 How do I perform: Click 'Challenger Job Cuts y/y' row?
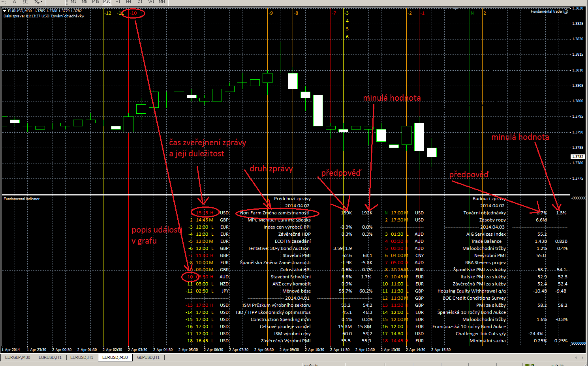[x=481, y=334]
